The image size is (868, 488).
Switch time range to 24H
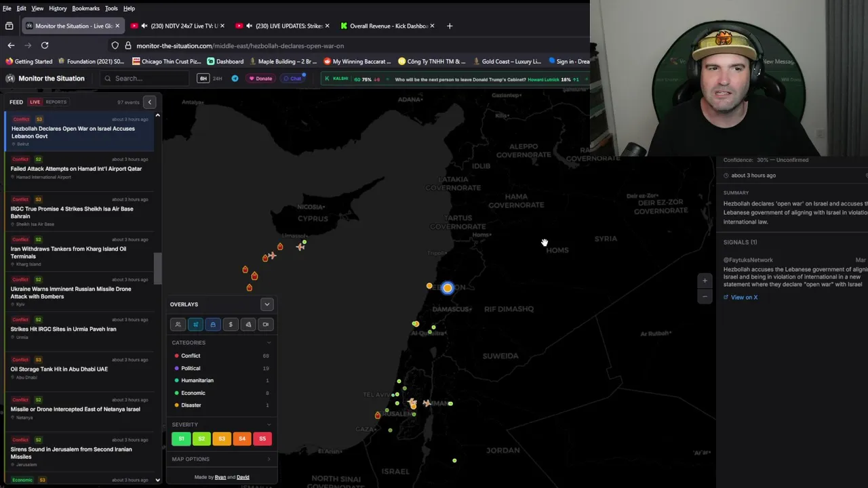pyautogui.click(x=218, y=79)
